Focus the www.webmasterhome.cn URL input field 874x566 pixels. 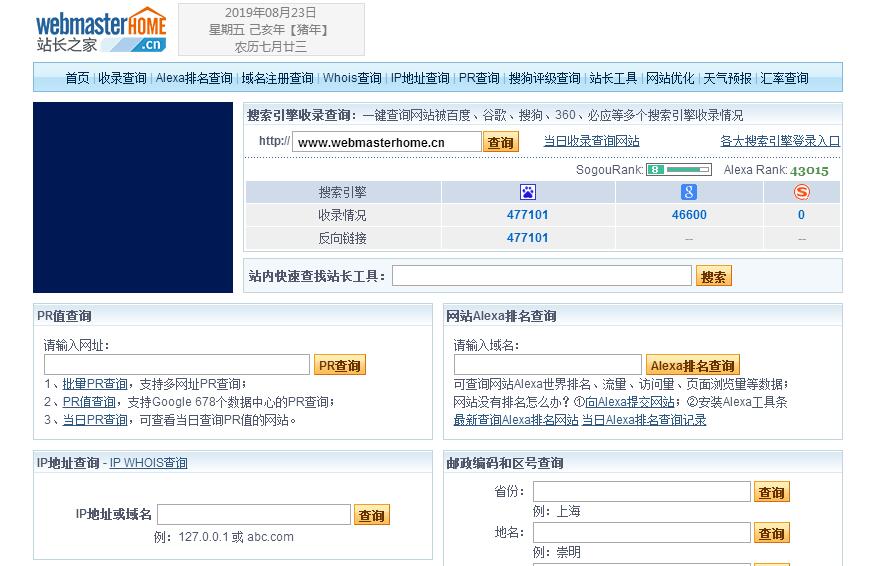pos(387,142)
